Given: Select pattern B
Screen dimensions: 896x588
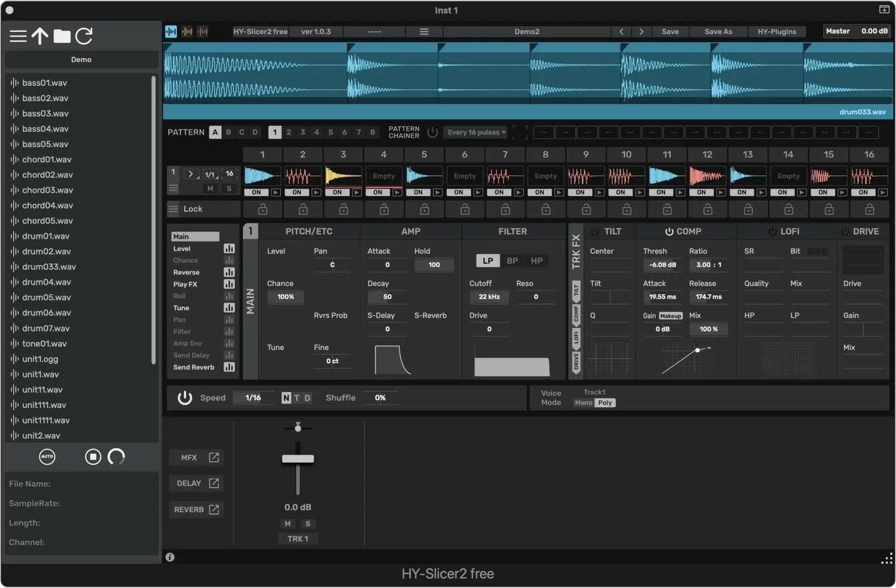Looking at the screenshot, I should coord(228,132).
